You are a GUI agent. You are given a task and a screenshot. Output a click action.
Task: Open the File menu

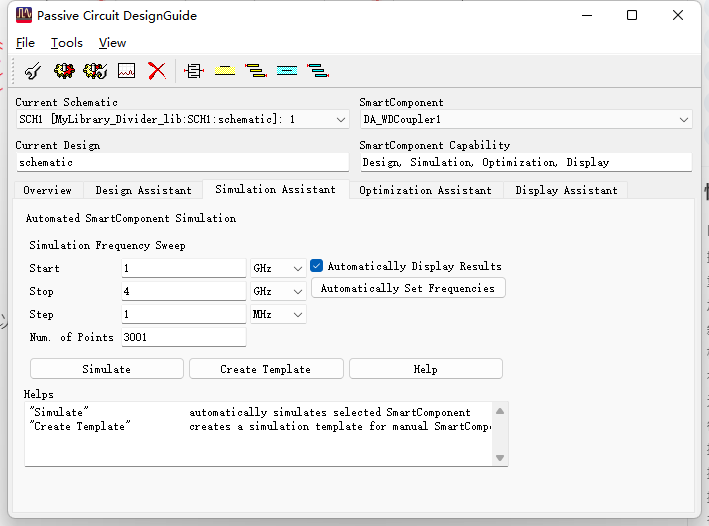pos(25,43)
